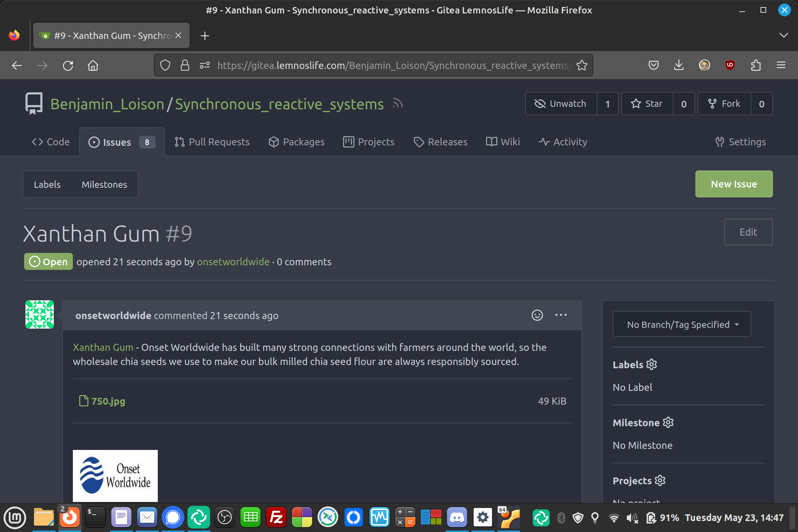798x532 pixels.
Task: Click the Labels gear icon in sidebar
Action: [652, 364]
